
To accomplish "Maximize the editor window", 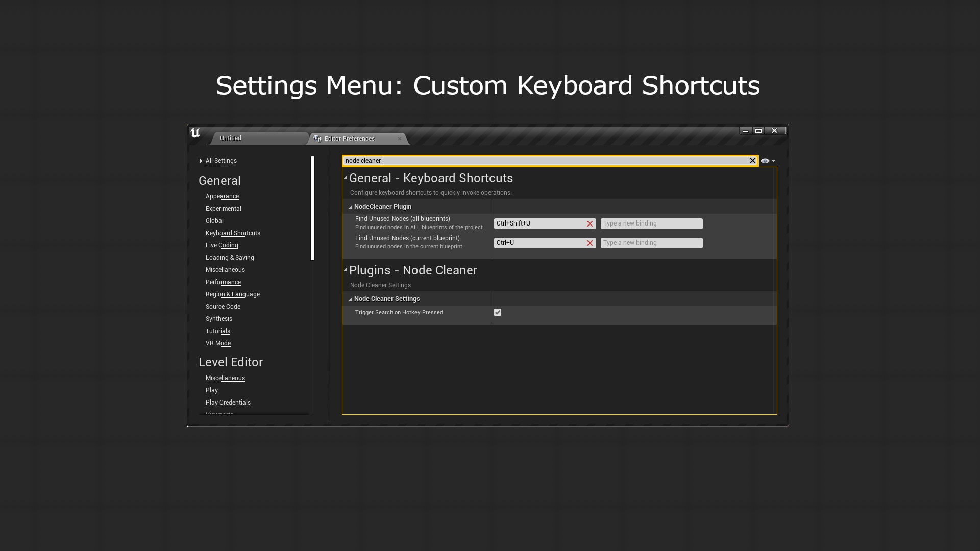I will point(758,131).
